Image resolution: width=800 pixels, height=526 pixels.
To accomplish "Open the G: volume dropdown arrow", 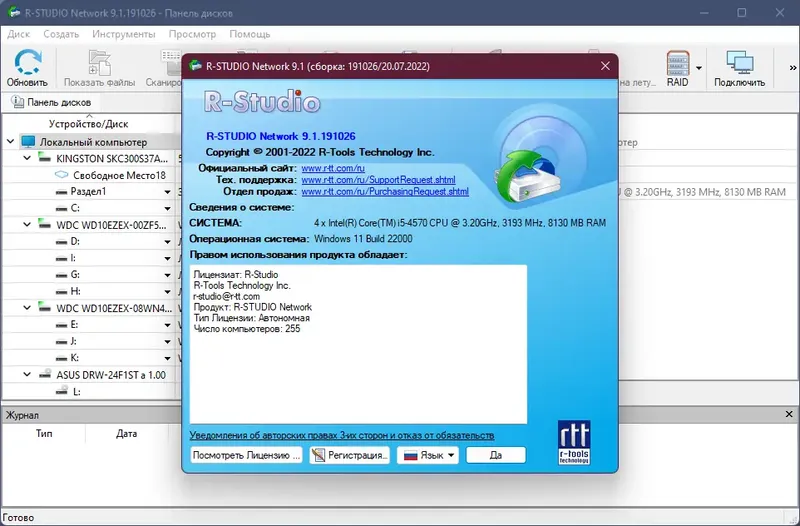I will pos(167,275).
